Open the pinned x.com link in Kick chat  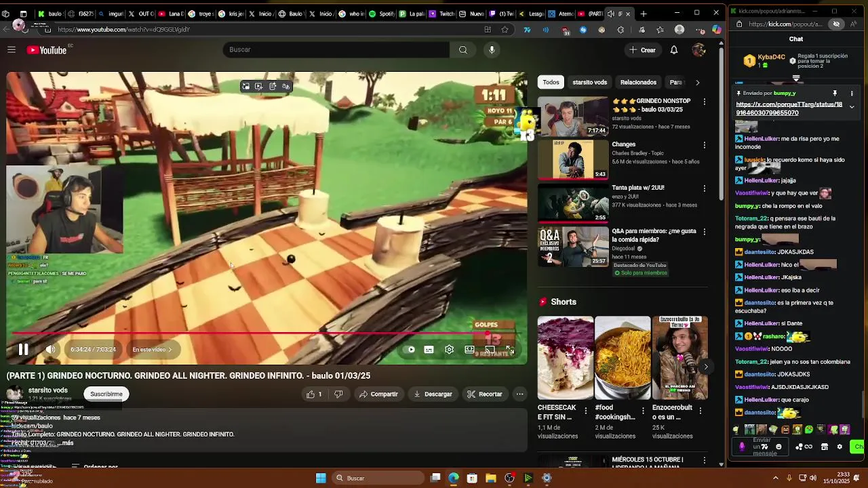tap(789, 108)
